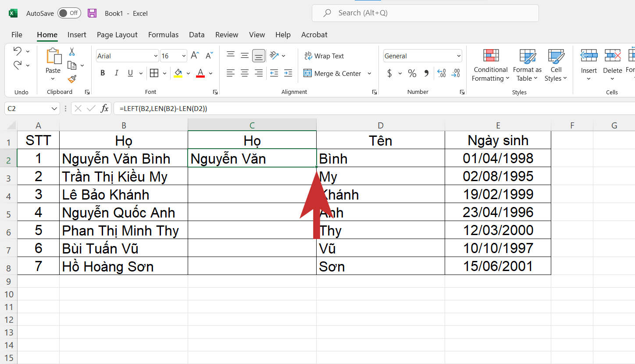Toggle Underline formatting
Screen dimensions: 635x364
(130, 73)
